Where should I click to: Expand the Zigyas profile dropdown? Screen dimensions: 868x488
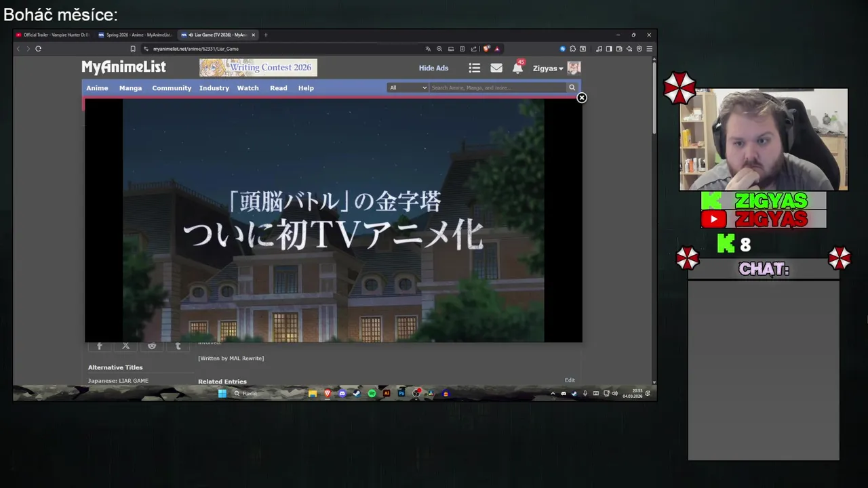548,68
